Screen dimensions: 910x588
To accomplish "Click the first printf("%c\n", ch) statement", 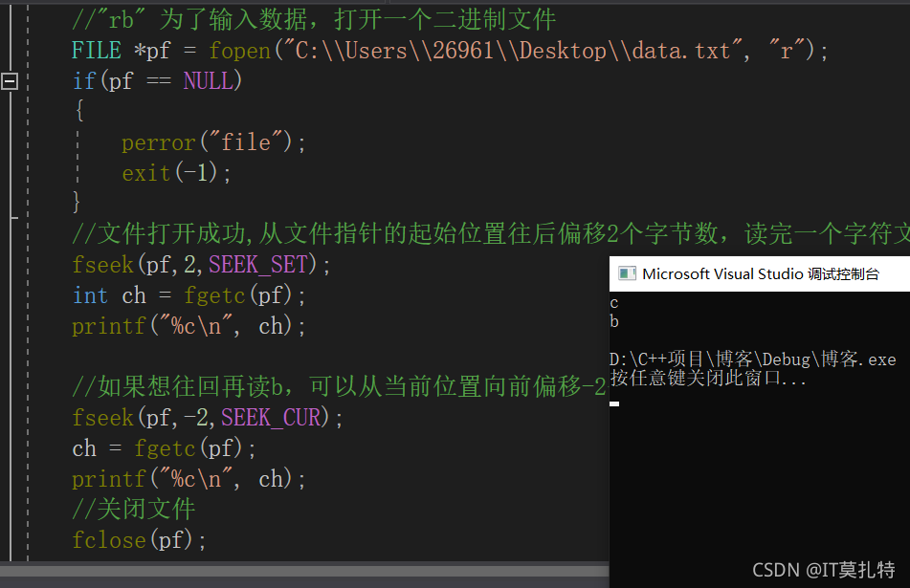I will click(x=189, y=326).
